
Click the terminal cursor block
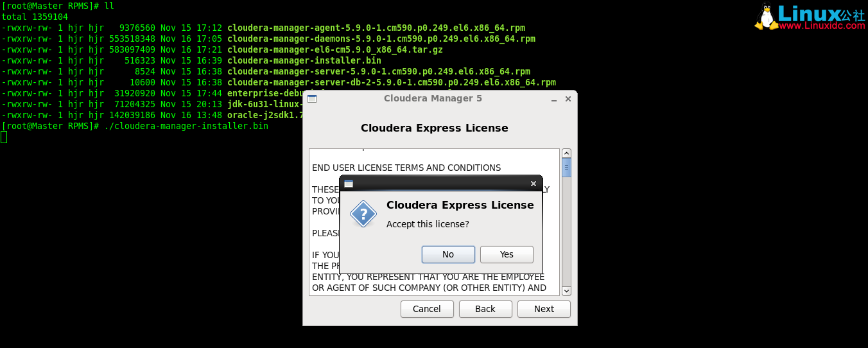[4, 137]
